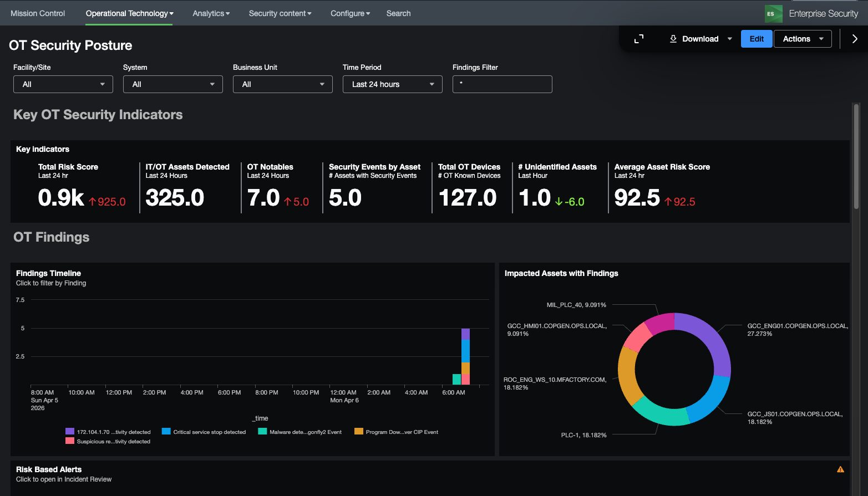Image resolution: width=868 pixels, height=496 pixels.
Task: Click the fullscreen expand icon
Action: (639, 39)
